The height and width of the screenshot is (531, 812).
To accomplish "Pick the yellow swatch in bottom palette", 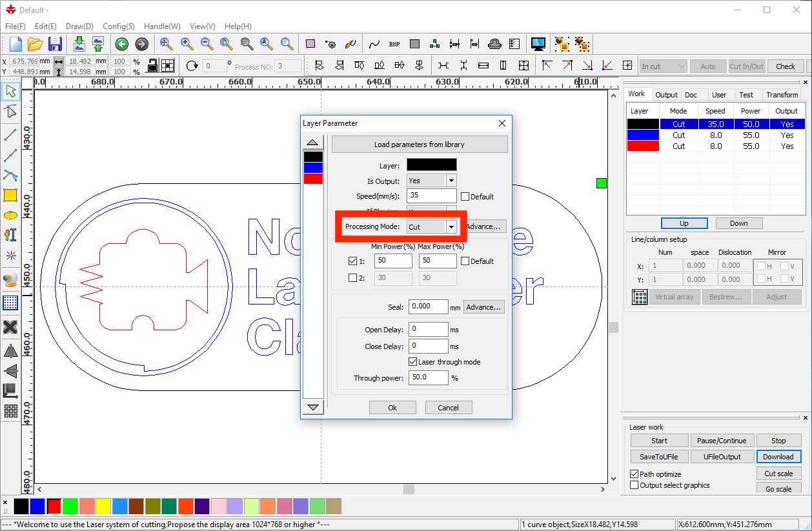I will tap(103, 506).
